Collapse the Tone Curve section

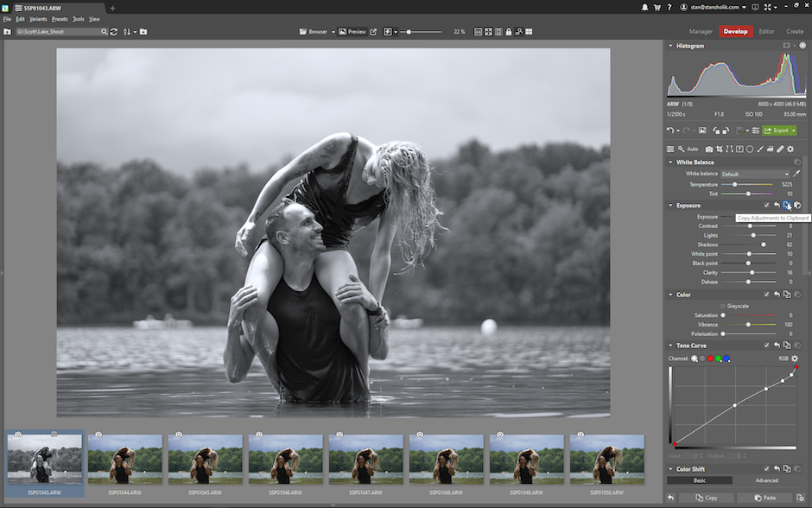point(670,345)
